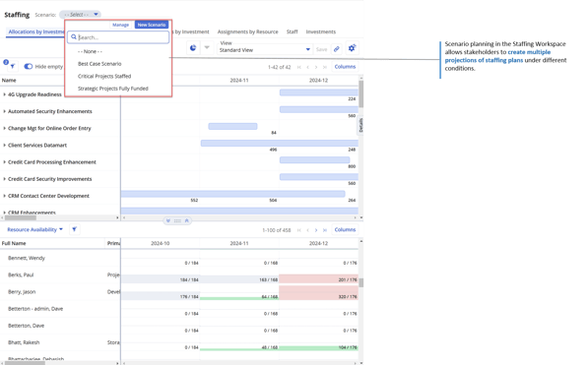The image size is (588, 365).
Task: Go to first page of 1-42 pager
Action: coord(298,67)
